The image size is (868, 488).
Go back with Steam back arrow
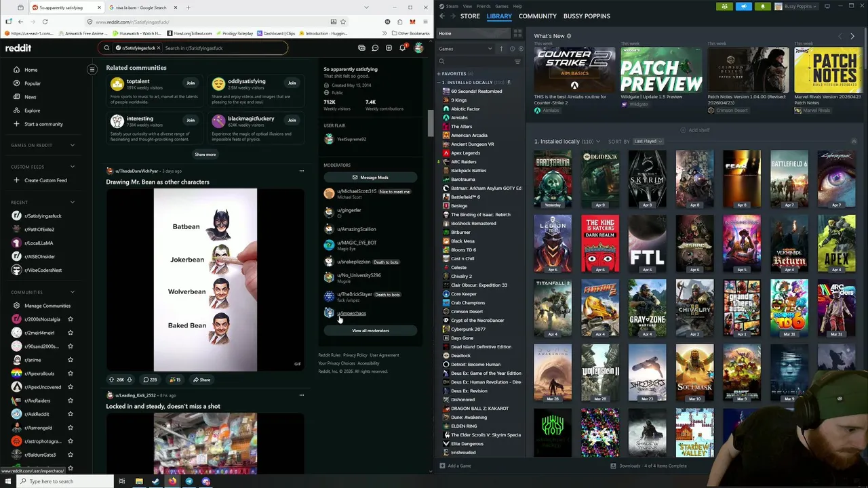click(x=442, y=16)
